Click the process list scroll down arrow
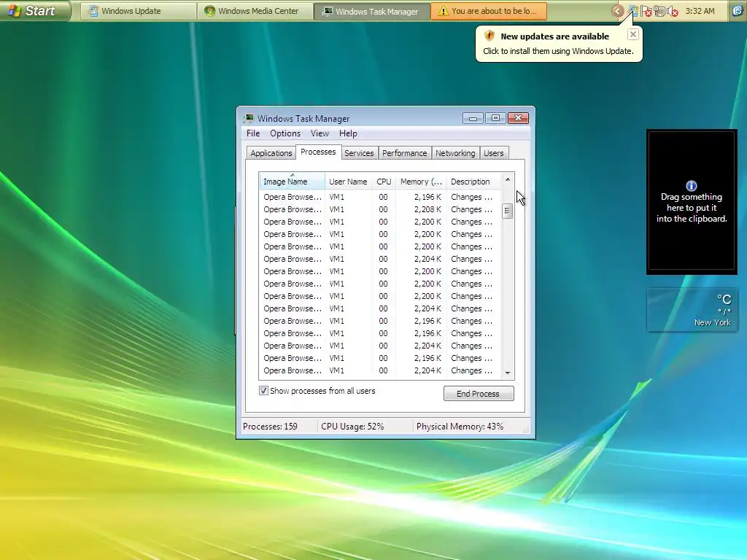The width and height of the screenshot is (747, 560). point(508,373)
